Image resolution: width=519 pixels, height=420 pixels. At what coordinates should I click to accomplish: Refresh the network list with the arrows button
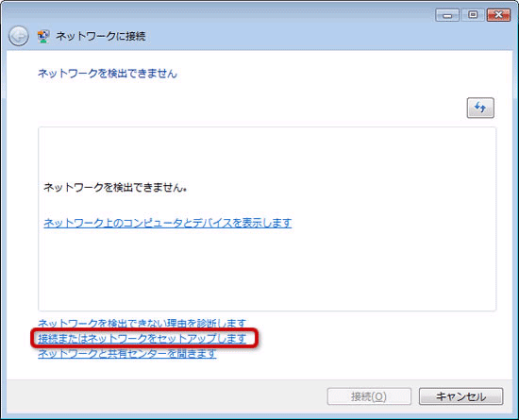(x=480, y=108)
